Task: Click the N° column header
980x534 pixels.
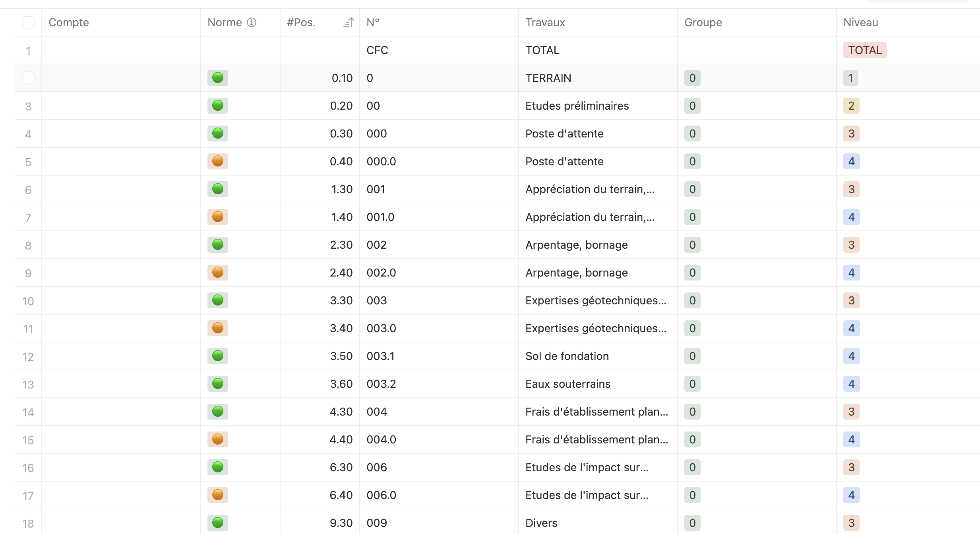Action: pos(372,22)
